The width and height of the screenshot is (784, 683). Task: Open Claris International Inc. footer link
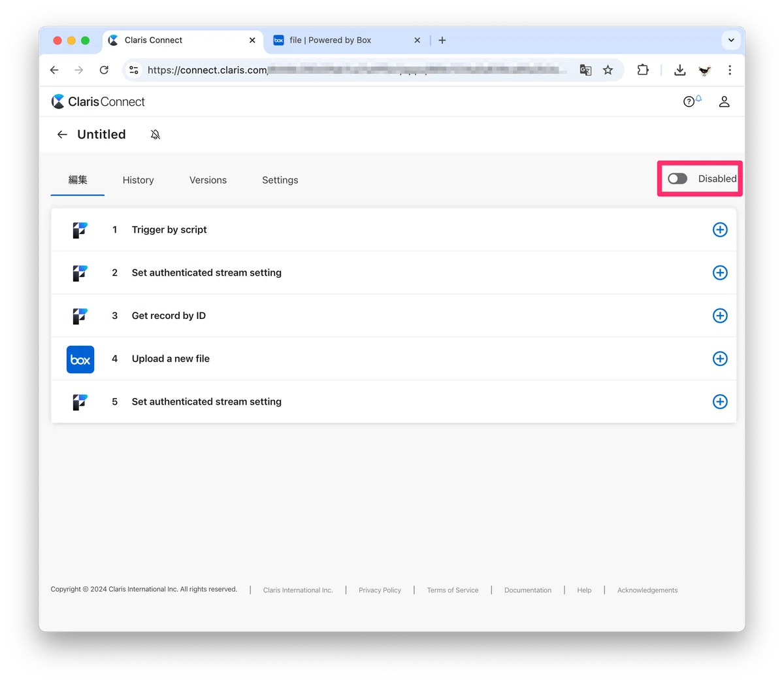pos(298,590)
